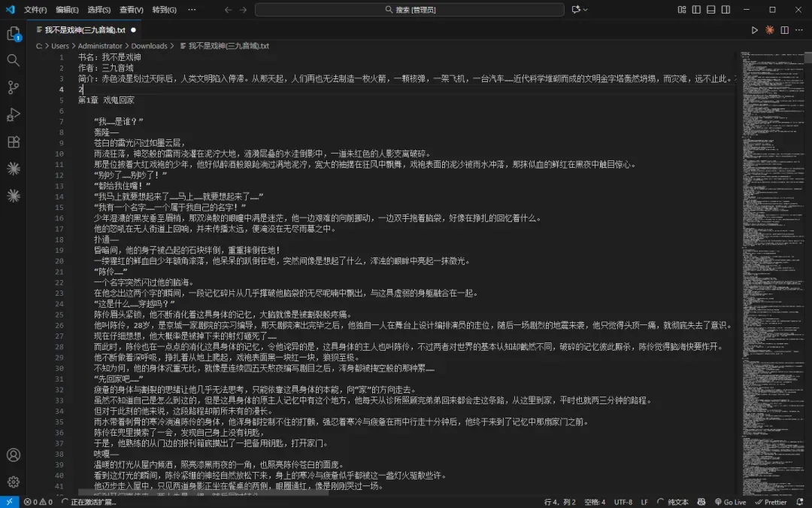Select the 我不是戏神(三九音域).txt tab
The image size is (812, 508).
[x=84, y=30]
